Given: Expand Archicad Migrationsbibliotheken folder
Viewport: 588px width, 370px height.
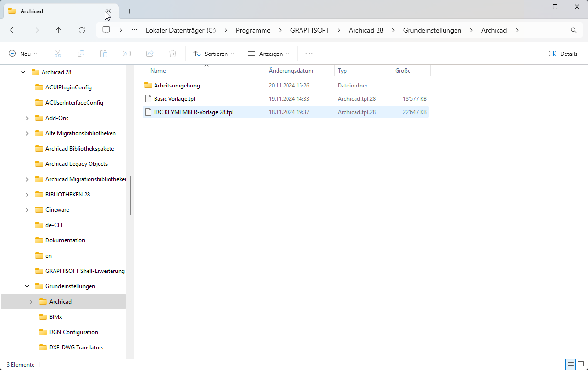Looking at the screenshot, I should click(27, 179).
